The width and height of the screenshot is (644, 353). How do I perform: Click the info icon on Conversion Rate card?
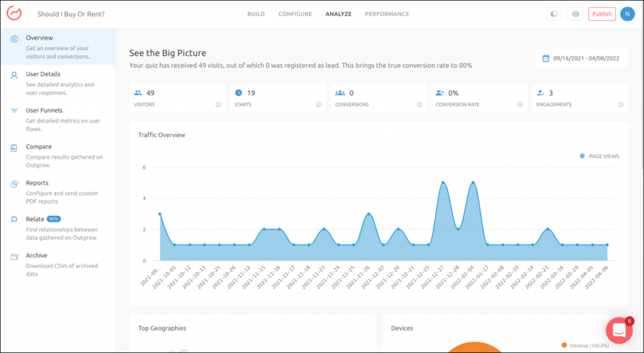click(x=520, y=104)
